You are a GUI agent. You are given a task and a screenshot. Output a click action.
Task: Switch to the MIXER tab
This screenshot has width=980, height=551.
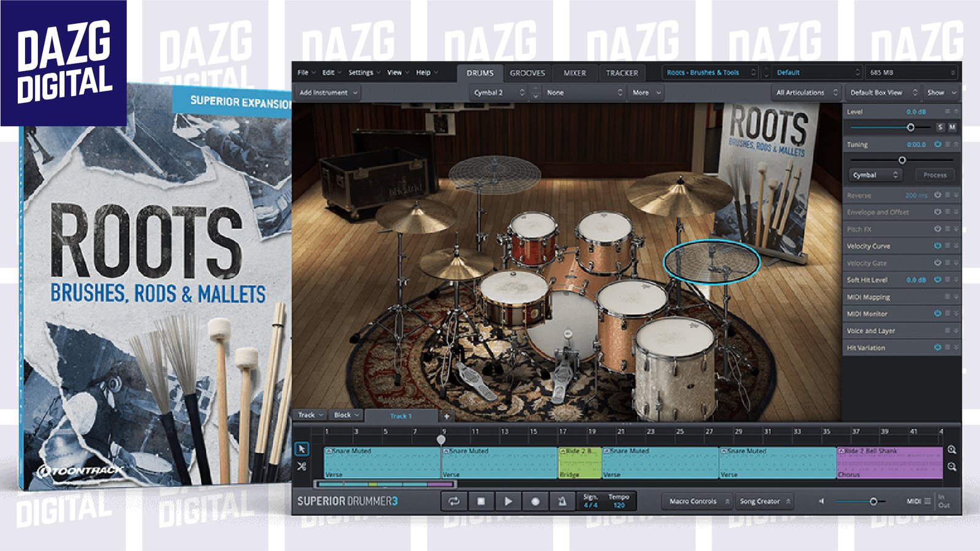pyautogui.click(x=575, y=73)
